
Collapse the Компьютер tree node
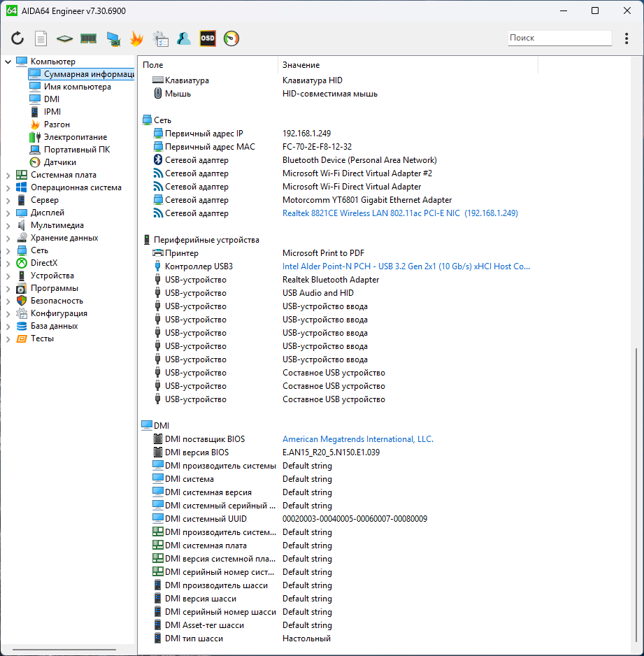(x=8, y=62)
